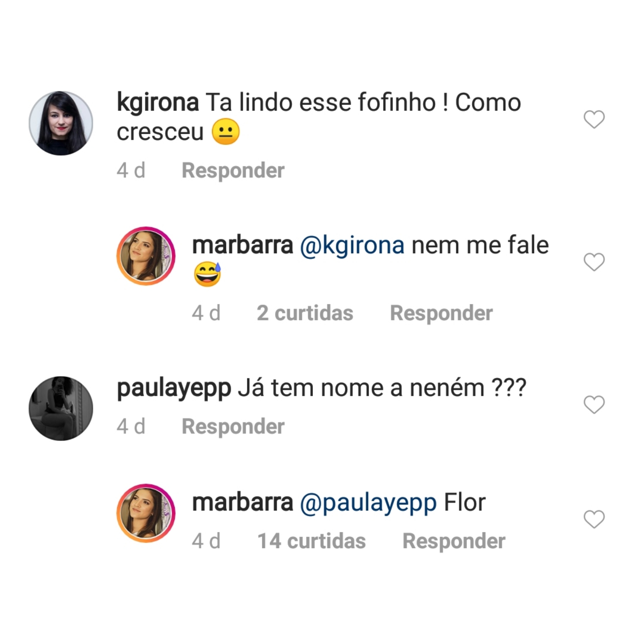
Task: Reply to paulayepp's comment
Action: pos(233,427)
